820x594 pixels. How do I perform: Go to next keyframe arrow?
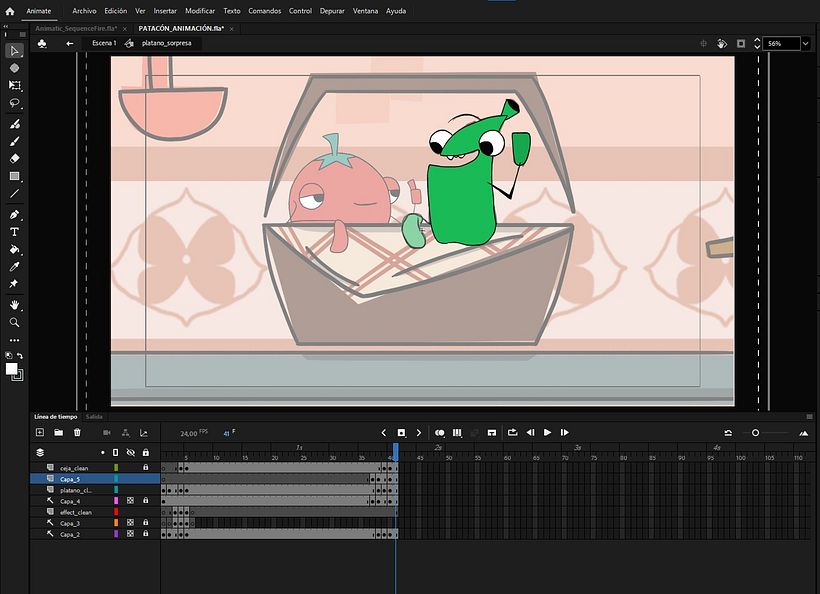(x=419, y=433)
